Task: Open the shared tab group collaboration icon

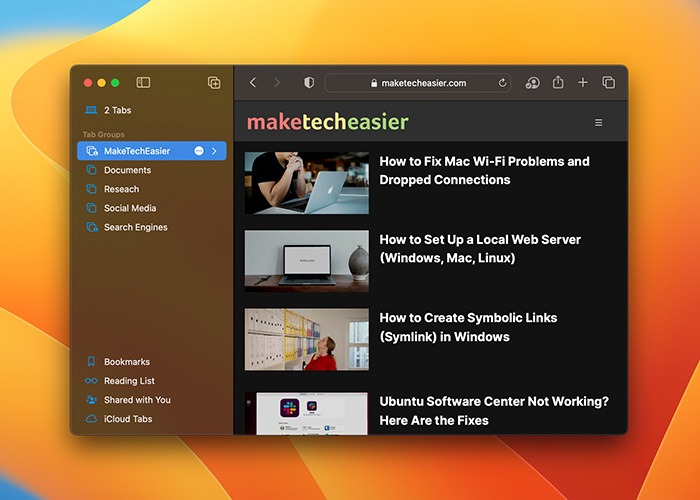Action: (532, 83)
